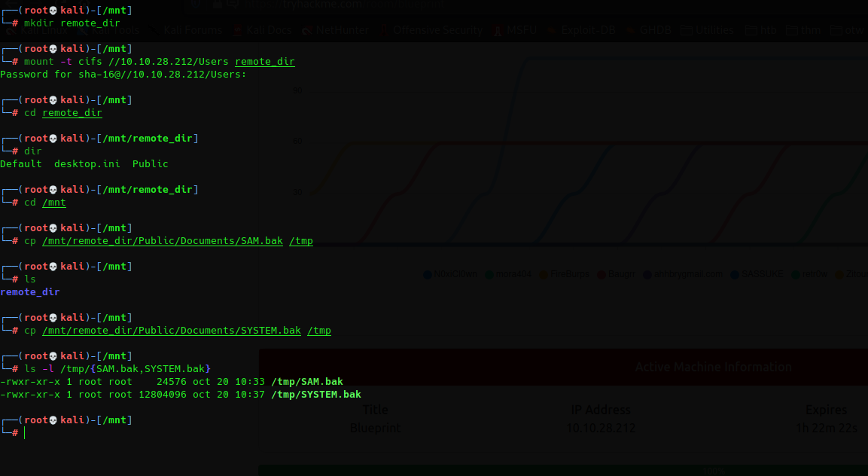Toggle Baugrr series in chart legend
This screenshot has height=476, width=868.
[x=616, y=274]
